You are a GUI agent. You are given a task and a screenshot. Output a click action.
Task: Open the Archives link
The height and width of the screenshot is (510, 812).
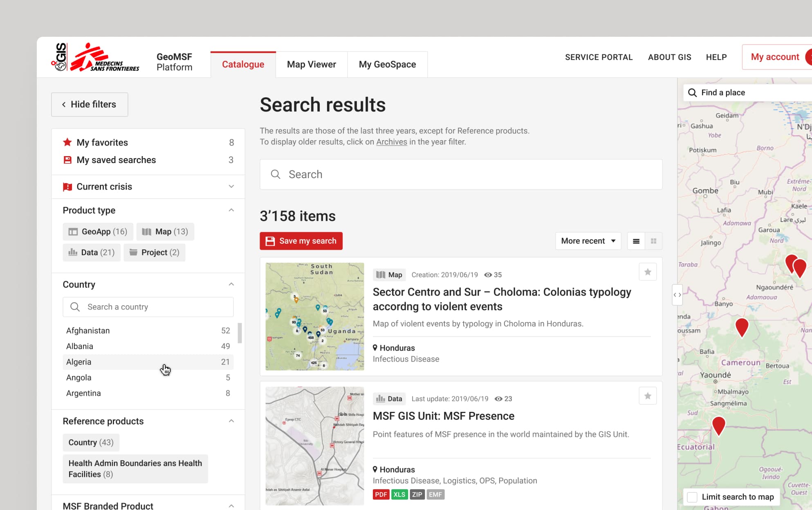391,142
